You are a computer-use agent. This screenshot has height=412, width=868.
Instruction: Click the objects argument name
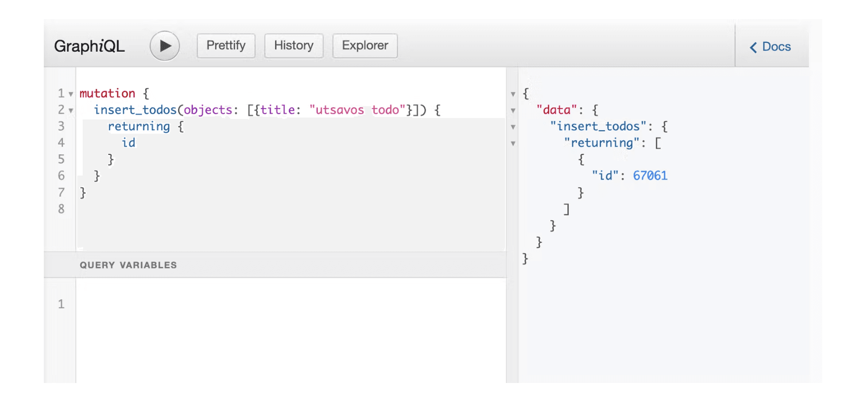208,110
